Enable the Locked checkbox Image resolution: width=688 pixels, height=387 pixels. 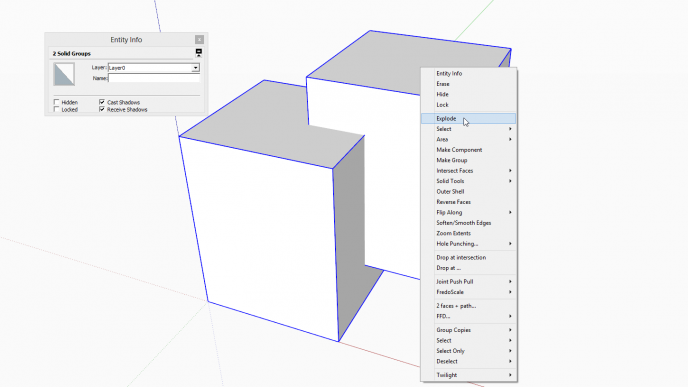56,109
